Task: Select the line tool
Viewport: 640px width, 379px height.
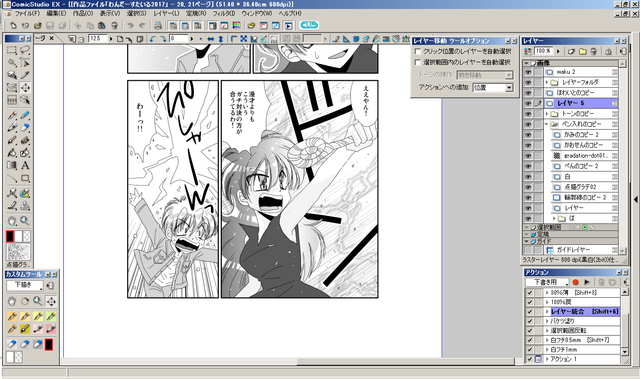Action: [x=11, y=178]
